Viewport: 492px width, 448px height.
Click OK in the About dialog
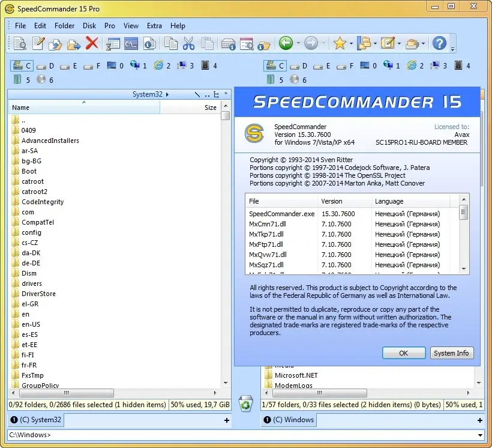pos(404,353)
